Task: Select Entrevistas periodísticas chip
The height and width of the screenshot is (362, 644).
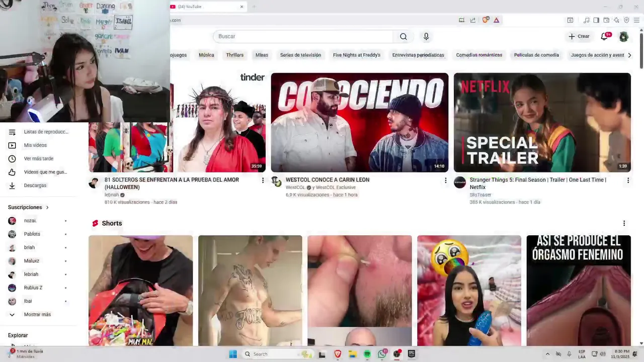Action: pos(418,55)
